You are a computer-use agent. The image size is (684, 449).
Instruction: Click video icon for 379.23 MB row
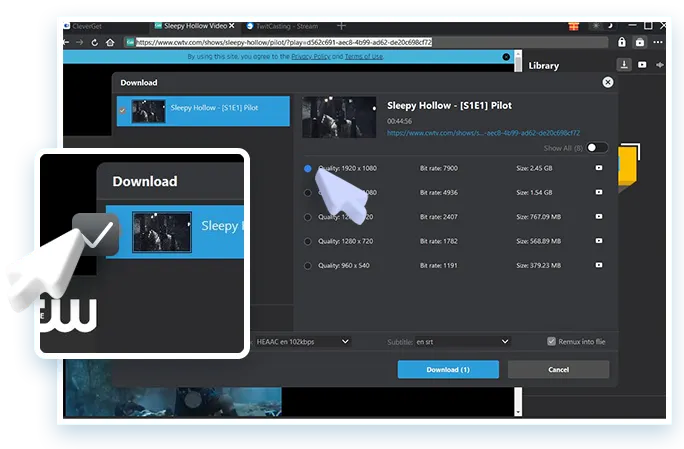click(x=599, y=265)
